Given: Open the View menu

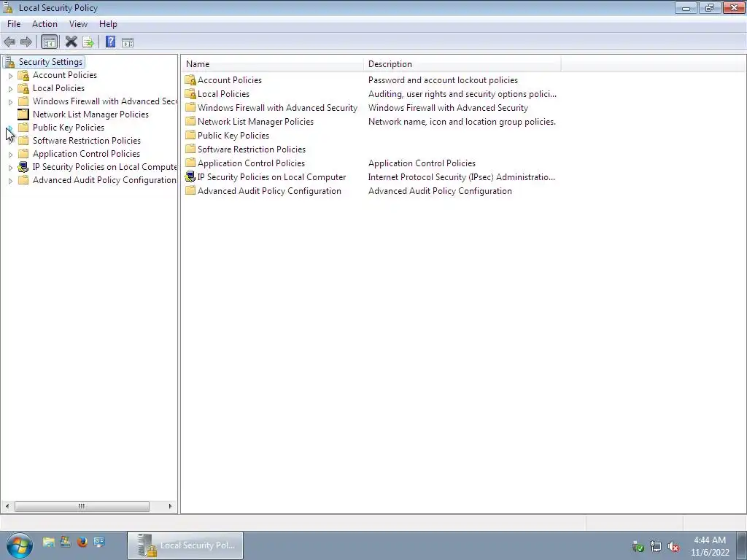Looking at the screenshot, I should click(x=78, y=24).
